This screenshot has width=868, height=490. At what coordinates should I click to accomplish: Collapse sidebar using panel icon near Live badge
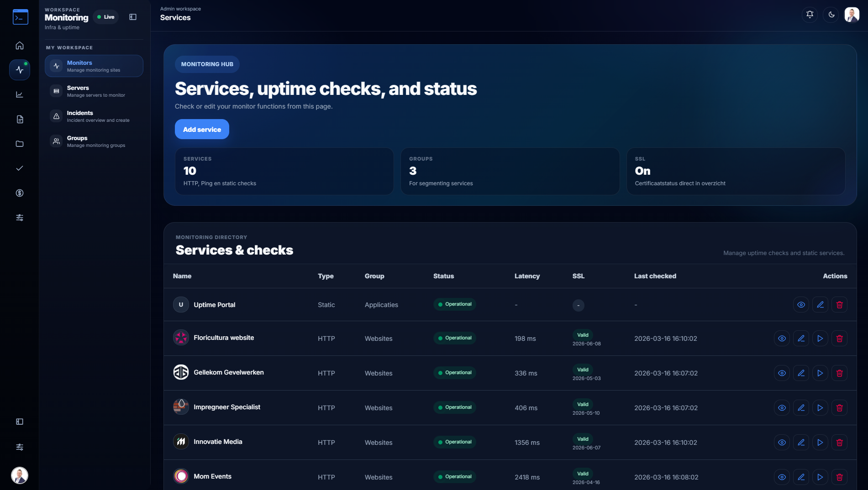pyautogui.click(x=133, y=17)
